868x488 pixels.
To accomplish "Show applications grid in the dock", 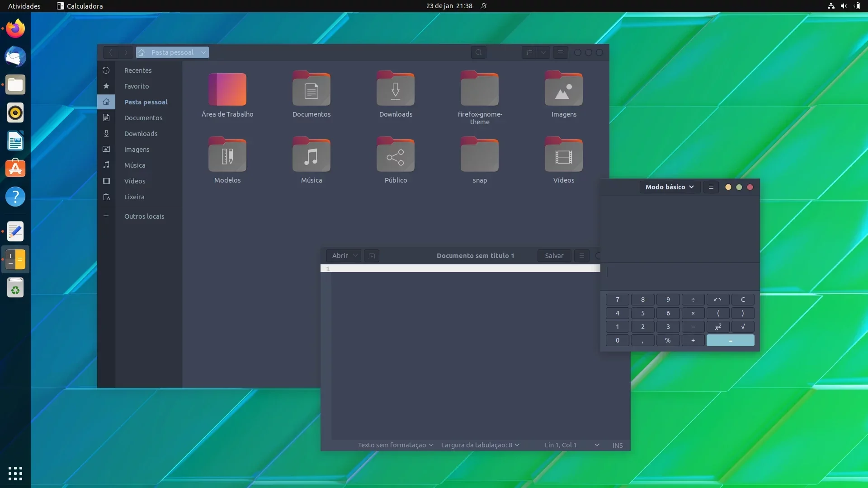I will (x=15, y=474).
